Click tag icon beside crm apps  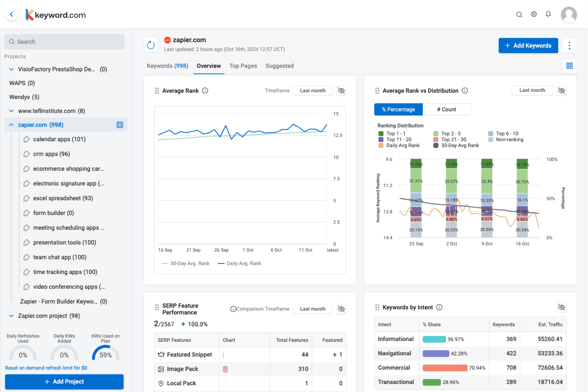[x=27, y=154]
